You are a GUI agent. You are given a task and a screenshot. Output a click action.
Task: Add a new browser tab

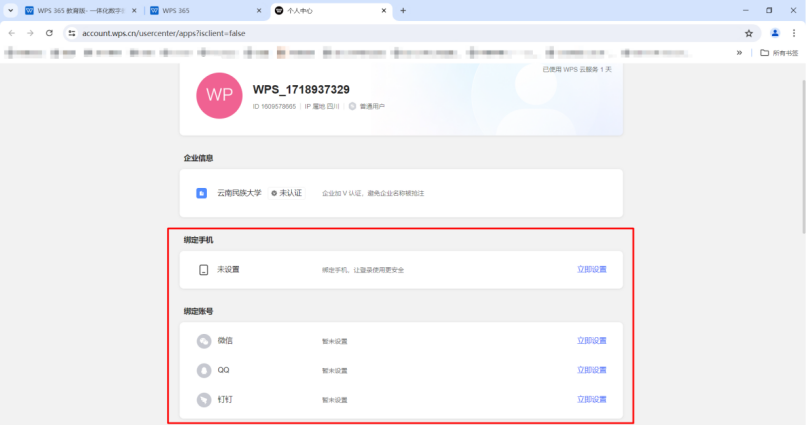pos(403,10)
